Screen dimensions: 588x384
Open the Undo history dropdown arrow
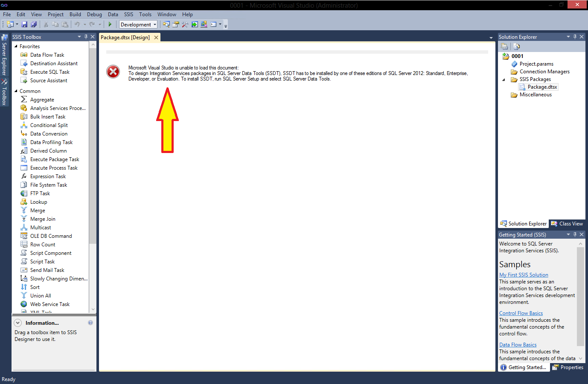tap(84, 24)
